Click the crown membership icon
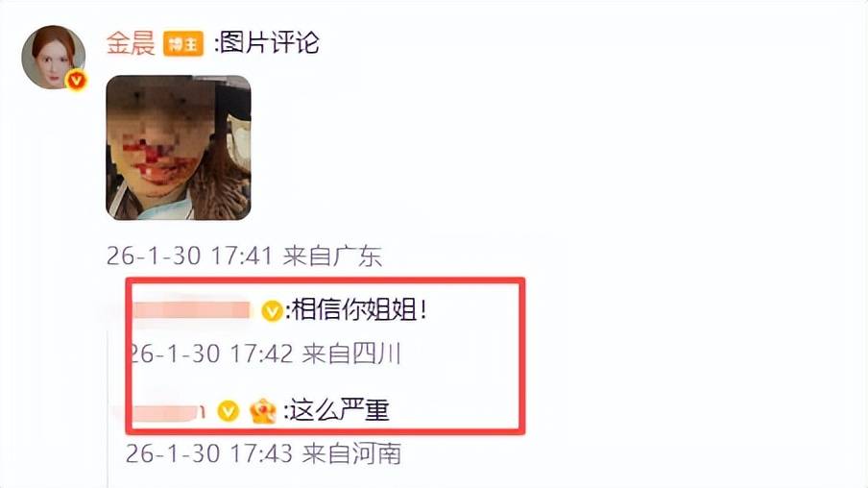The image size is (868, 488). click(263, 411)
